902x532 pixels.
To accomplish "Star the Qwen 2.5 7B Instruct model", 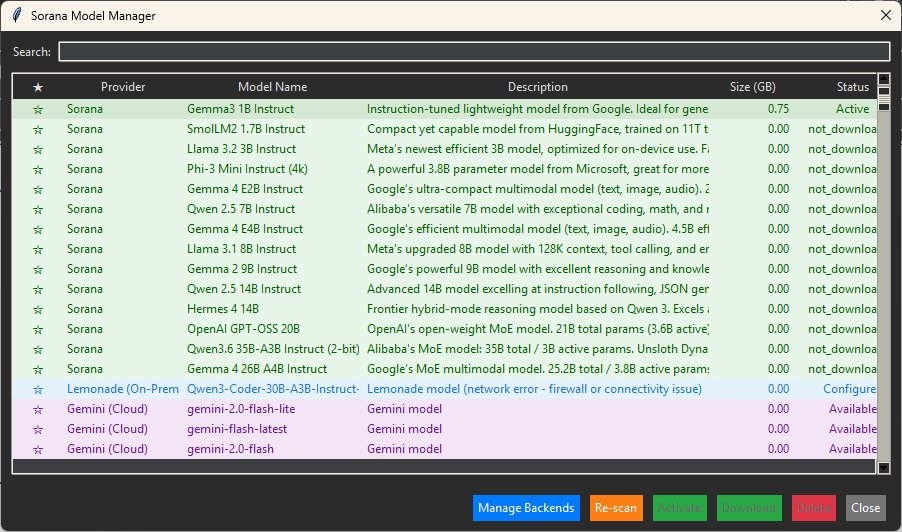I will point(38,209).
